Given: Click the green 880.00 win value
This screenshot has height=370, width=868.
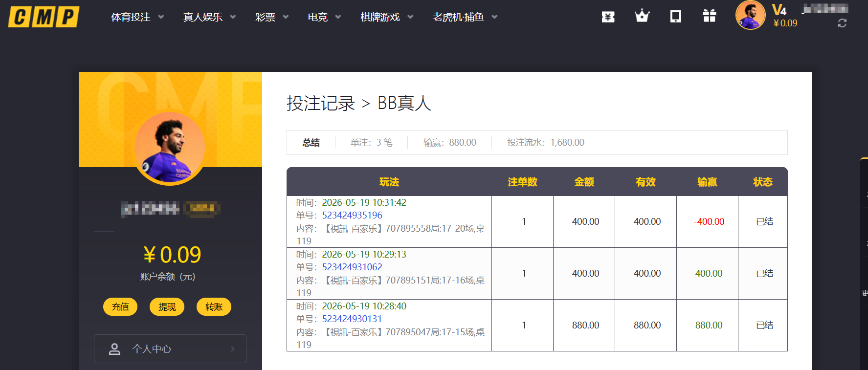Looking at the screenshot, I should (709, 325).
